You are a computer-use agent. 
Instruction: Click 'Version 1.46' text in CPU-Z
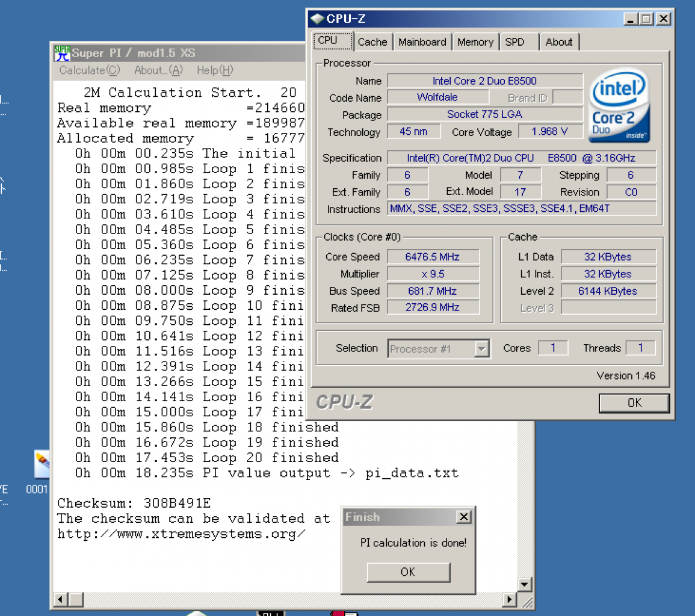coord(626,376)
